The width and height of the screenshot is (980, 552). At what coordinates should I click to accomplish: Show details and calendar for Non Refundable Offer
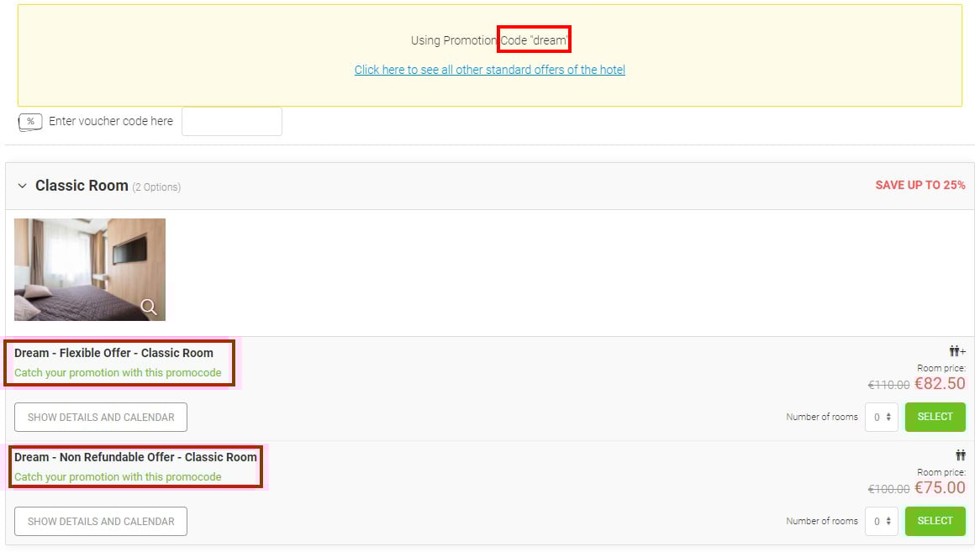tap(100, 521)
